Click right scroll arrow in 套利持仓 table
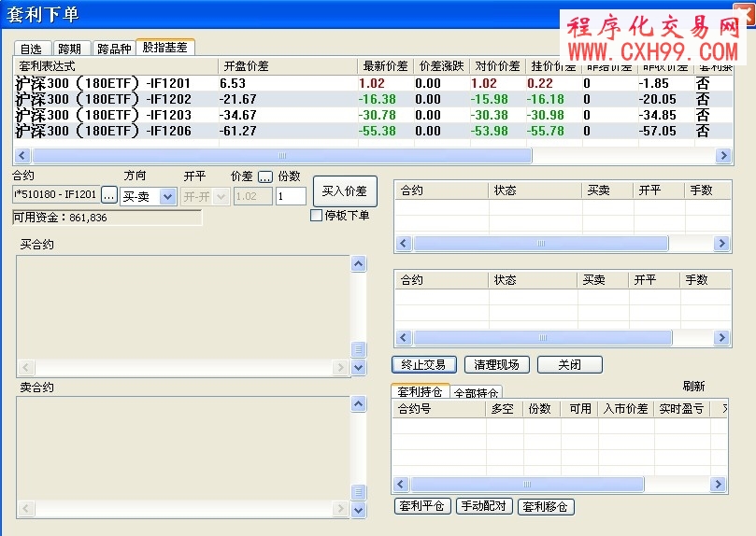 (719, 485)
